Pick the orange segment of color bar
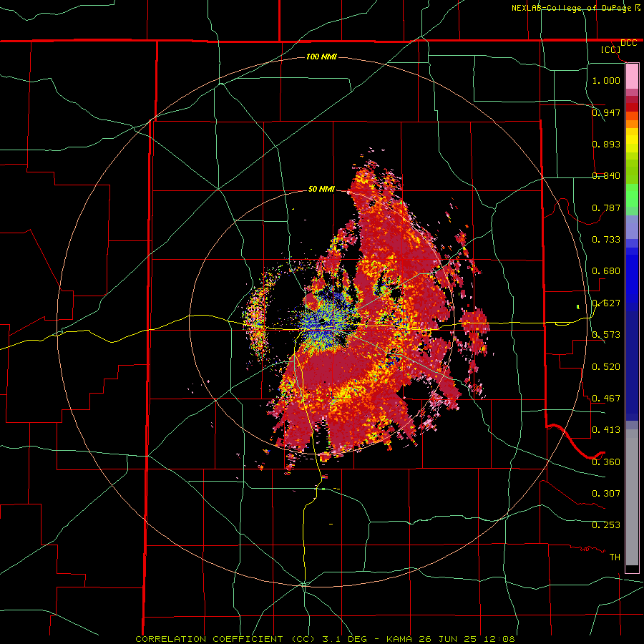 click(632, 124)
